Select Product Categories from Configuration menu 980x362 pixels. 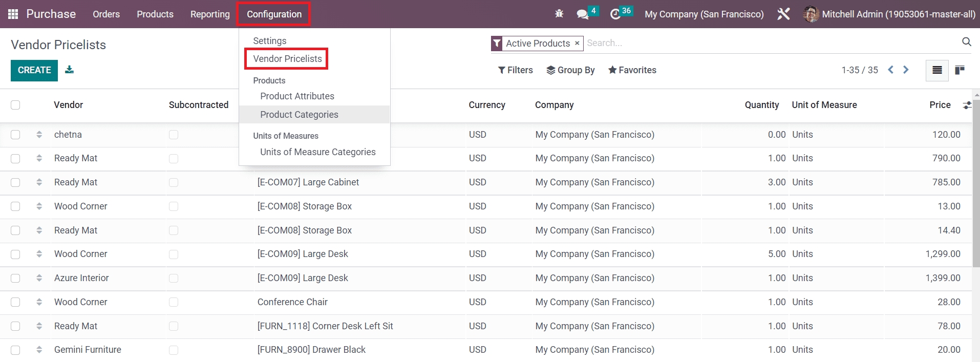click(299, 115)
